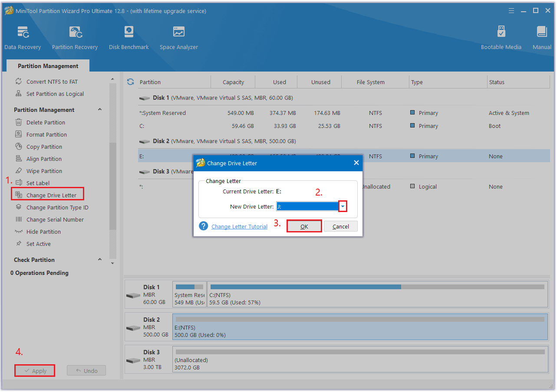This screenshot has height=392, width=557.
Task: Collapse the Partition Management section
Action: click(x=100, y=110)
